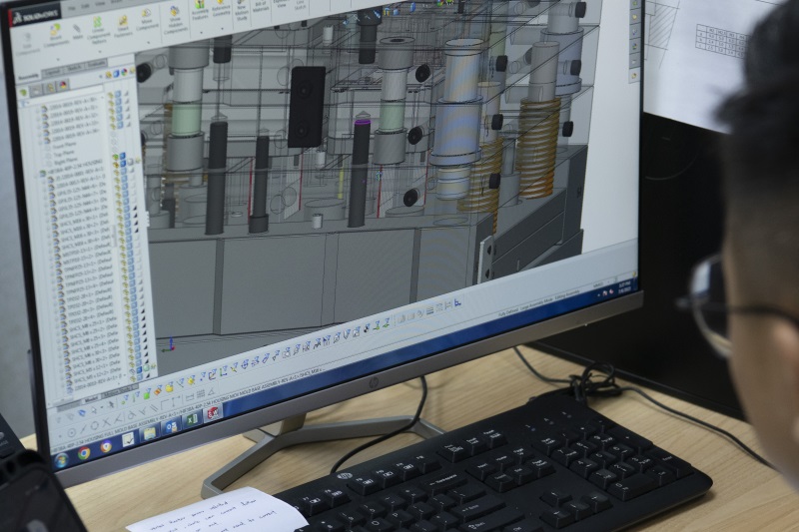
Task: Open Excel from the taskbar
Action: tap(193, 420)
